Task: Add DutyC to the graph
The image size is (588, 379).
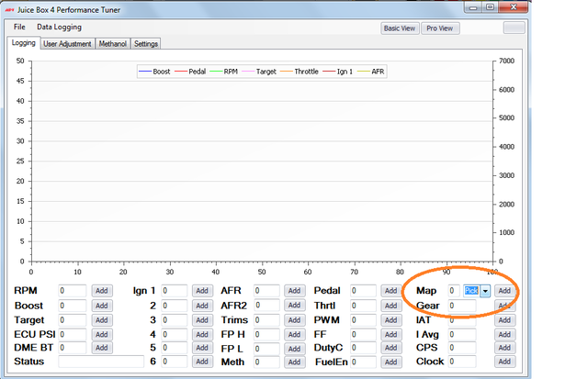Action: [390, 348]
